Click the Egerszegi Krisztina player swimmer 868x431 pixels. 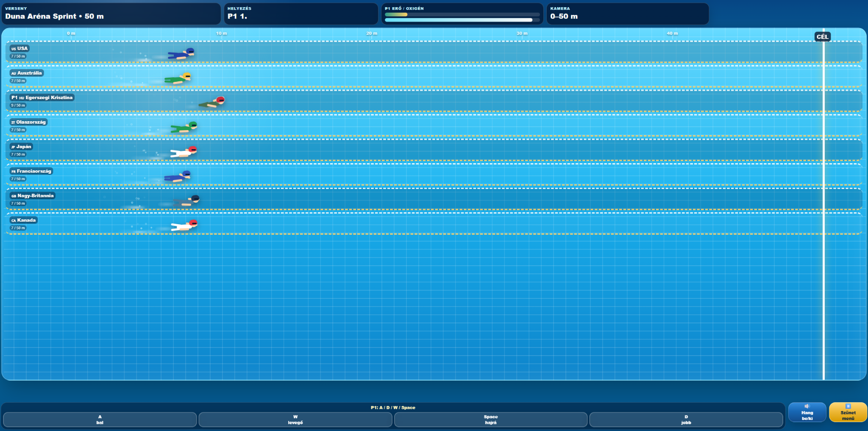[212, 102]
